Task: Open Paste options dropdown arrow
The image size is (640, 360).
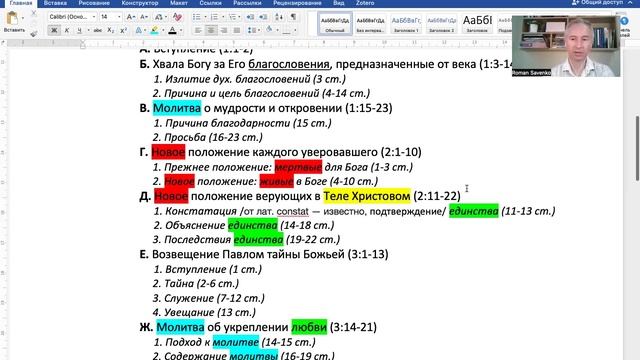Action: click(x=22, y=18)
